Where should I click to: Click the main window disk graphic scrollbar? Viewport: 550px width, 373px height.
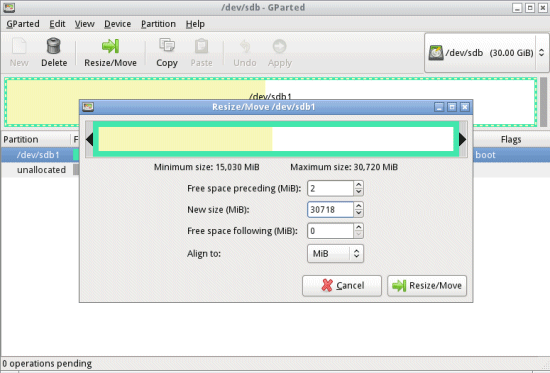543,102
